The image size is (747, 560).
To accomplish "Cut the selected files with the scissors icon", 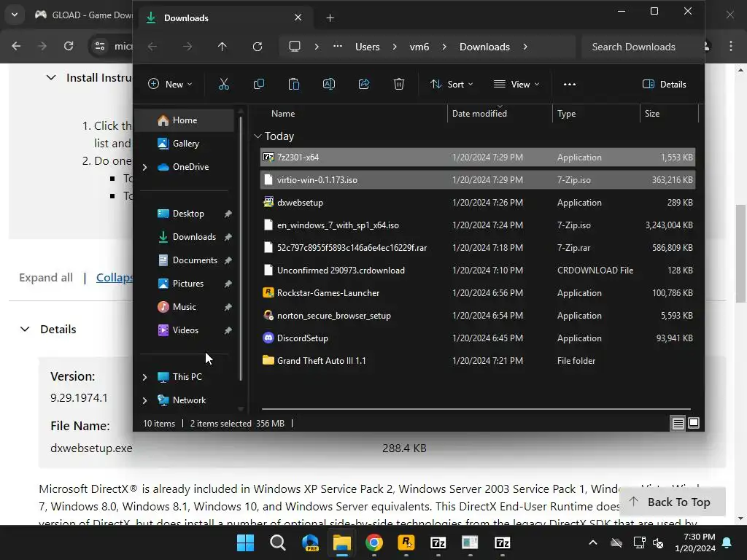I will pyautogui.click(x=223, y=85).
